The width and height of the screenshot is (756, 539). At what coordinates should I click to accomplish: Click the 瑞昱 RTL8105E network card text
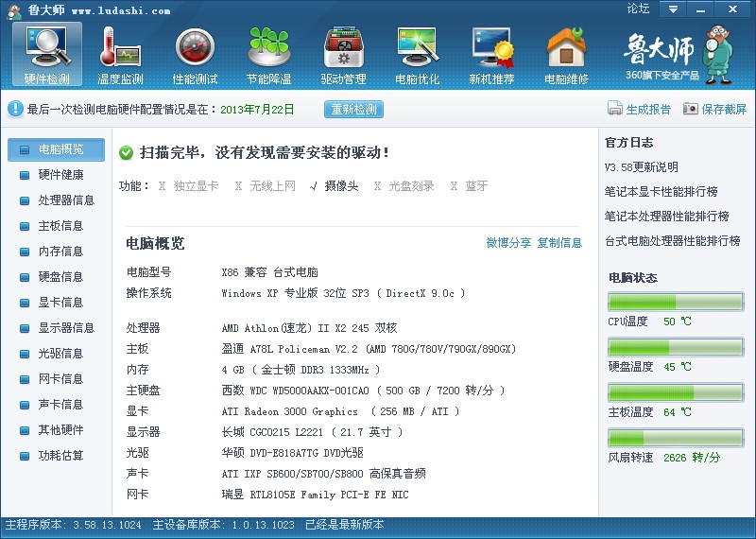coord(316,495)
